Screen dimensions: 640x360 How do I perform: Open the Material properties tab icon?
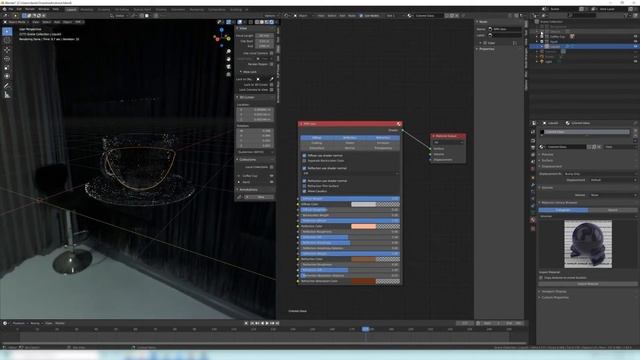point(533,220)
